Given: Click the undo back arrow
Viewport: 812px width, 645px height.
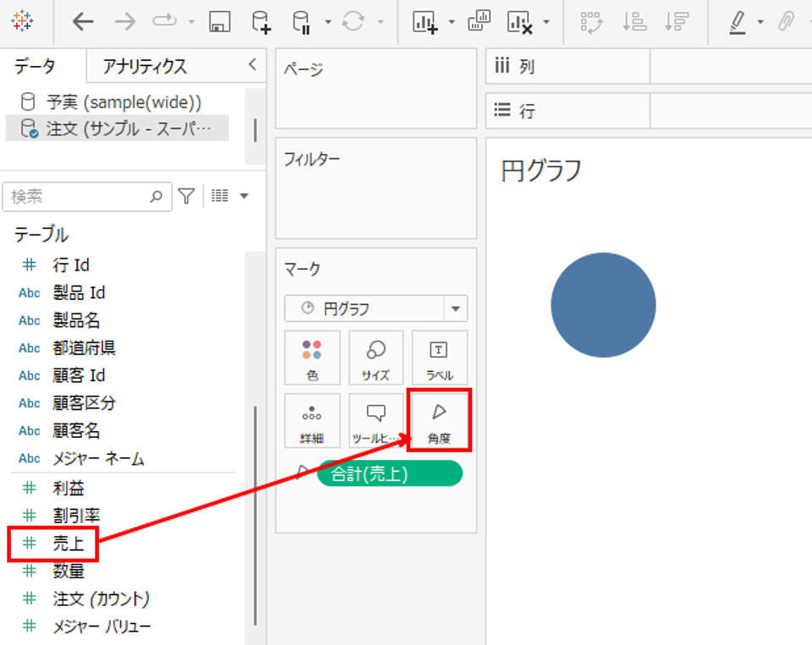Looking at the screenshot, I should coord(83,22).
